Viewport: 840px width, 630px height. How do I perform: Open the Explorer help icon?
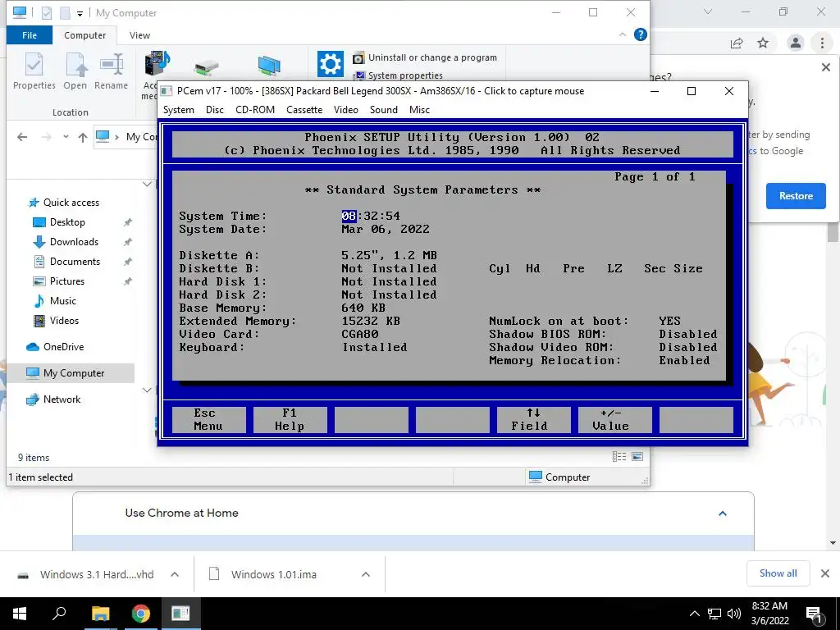(640, 34)
